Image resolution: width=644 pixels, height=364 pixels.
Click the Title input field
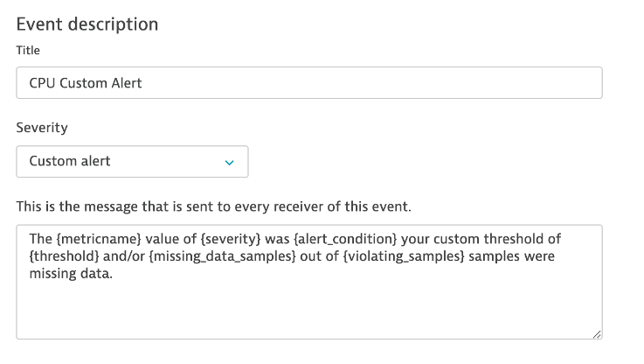coord(308,84)
